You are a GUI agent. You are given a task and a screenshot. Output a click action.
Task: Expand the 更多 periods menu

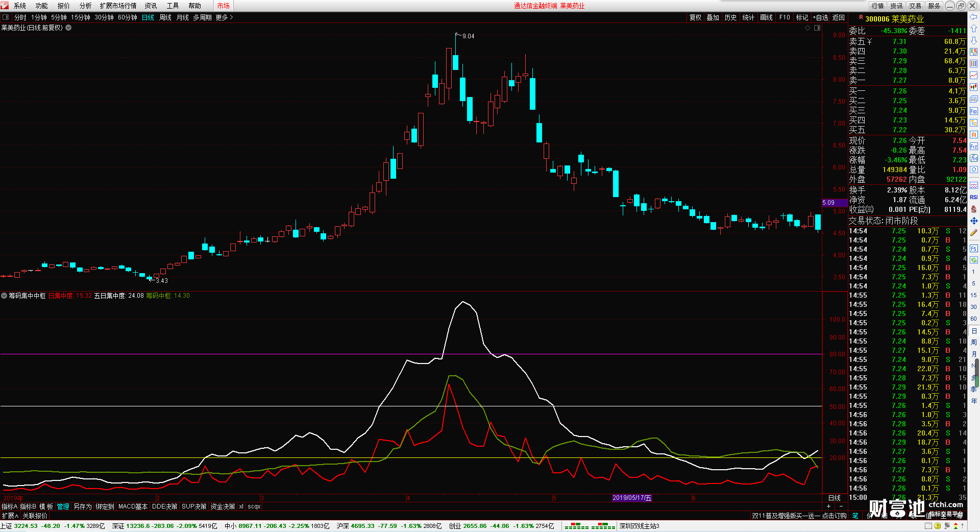point(224,17)
